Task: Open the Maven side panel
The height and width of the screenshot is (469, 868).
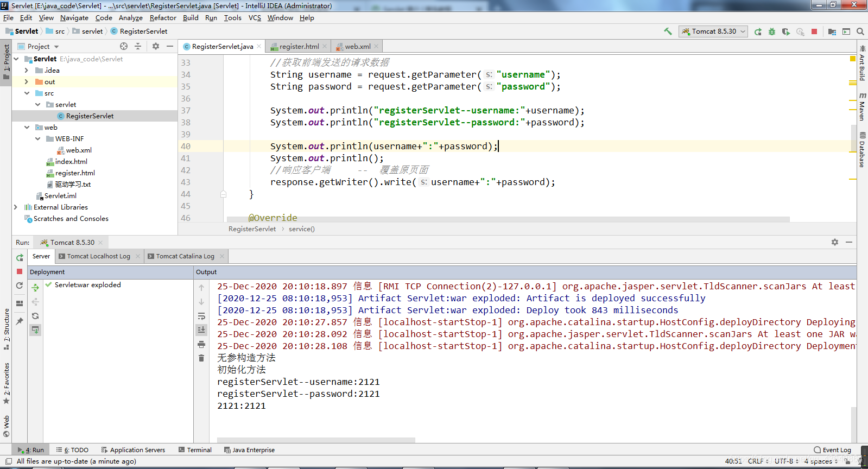Action: point(862,106)
